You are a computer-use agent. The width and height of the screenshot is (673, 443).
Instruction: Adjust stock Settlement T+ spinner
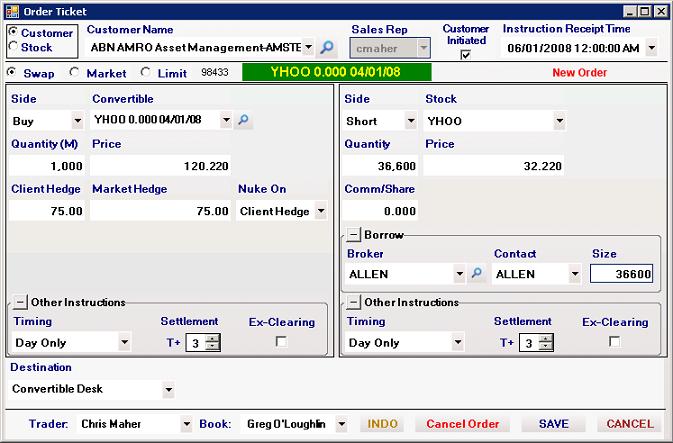coord(546,343)
